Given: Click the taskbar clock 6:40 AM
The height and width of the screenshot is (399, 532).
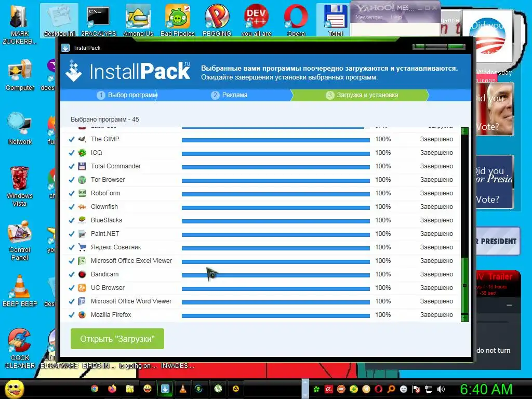Looking at the screenshot, I should click(486, 389).
